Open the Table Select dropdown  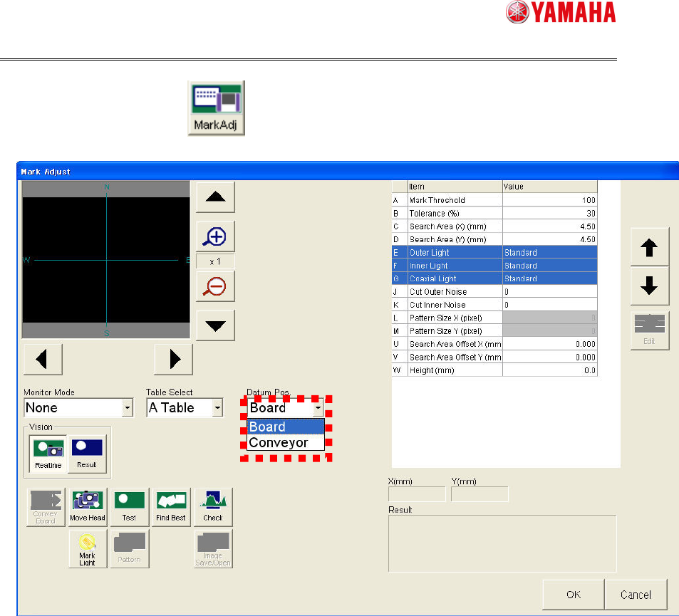tap(217, 408)
